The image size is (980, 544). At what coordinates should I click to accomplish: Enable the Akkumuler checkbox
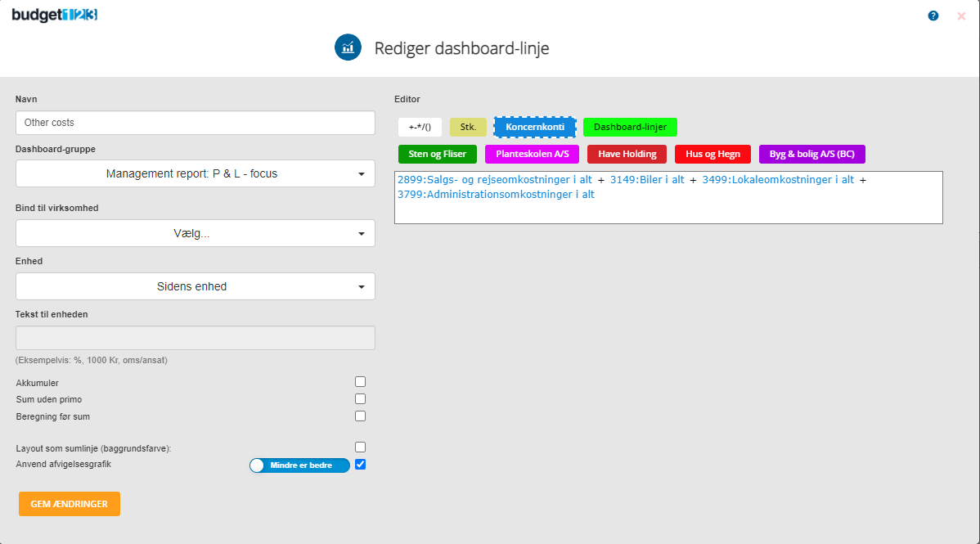[x=360, y=382]
